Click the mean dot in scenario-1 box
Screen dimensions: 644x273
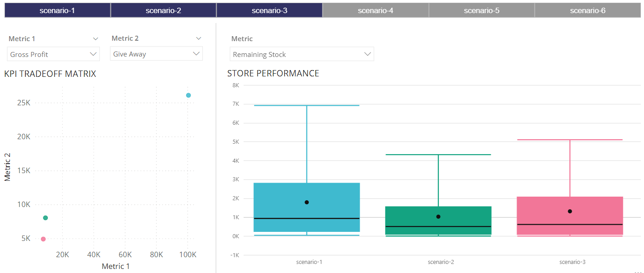[x=307, y=202]
